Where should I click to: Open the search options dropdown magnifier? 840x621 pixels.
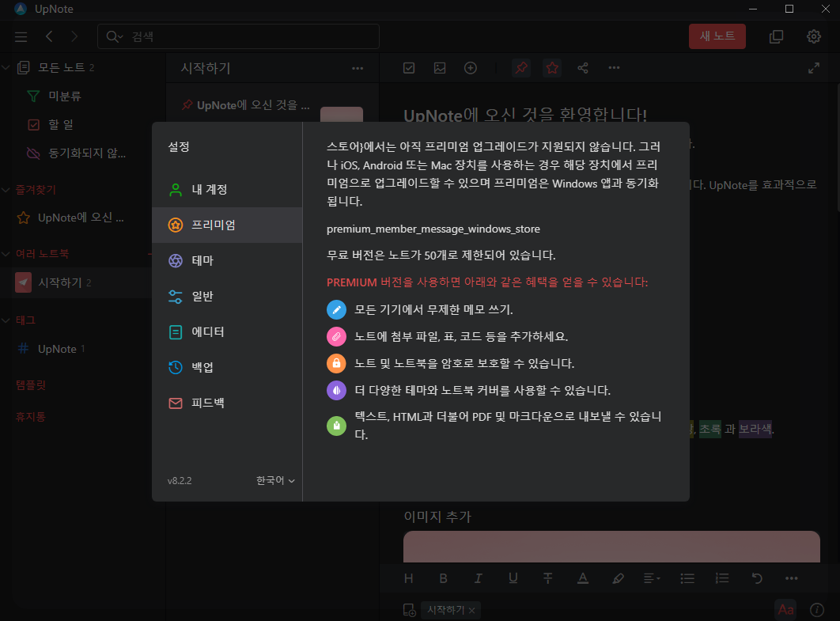pos(114,36)
